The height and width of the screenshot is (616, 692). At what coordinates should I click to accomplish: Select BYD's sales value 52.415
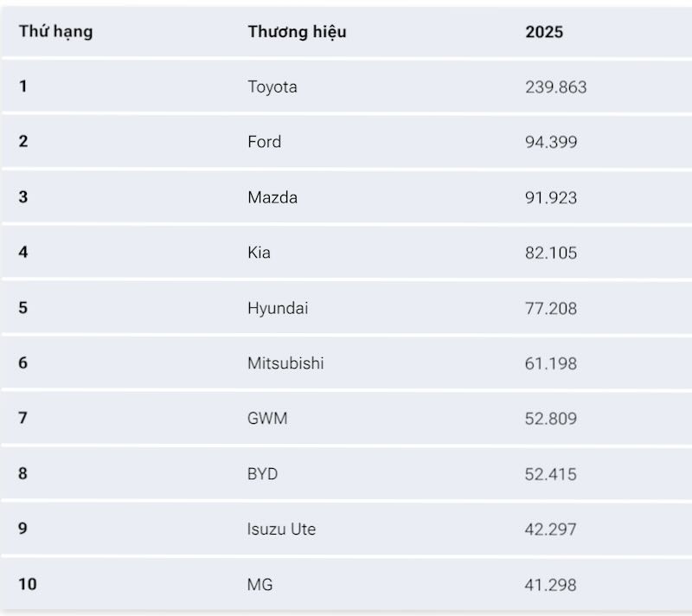click(551, 474)
